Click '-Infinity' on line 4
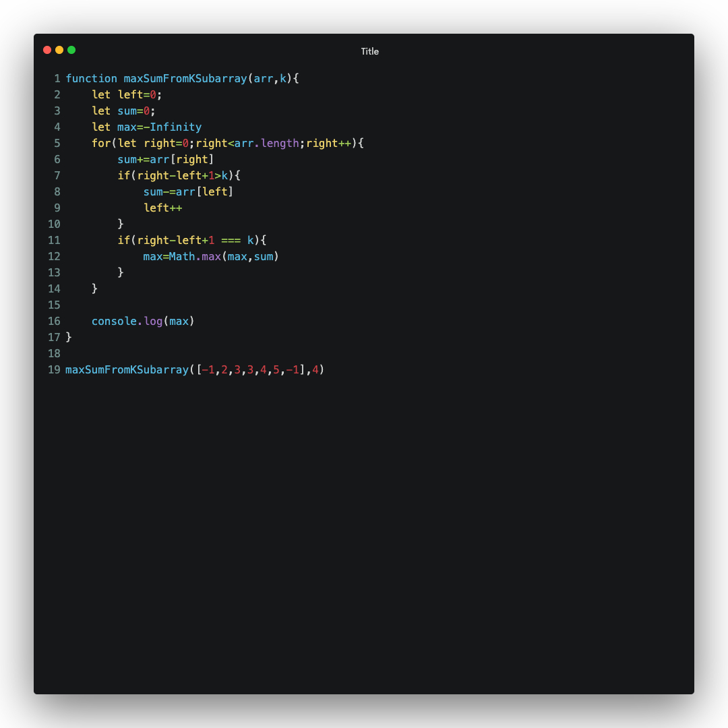Viewport: 728px width, 728px height. point(173,127)
